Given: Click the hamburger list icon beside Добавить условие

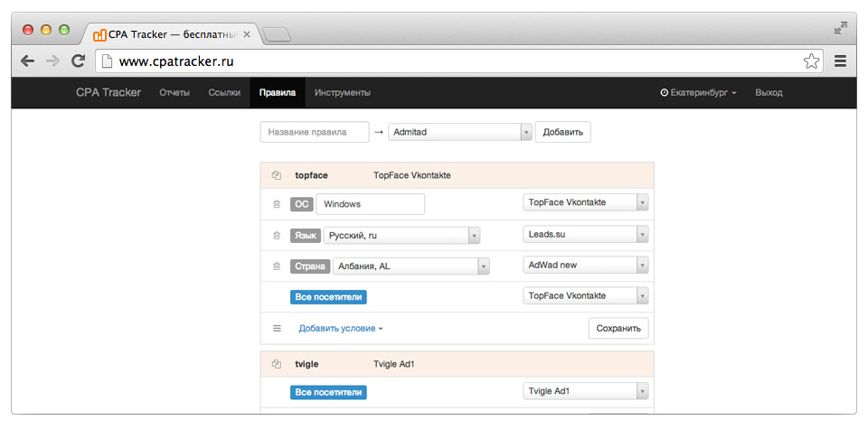Looking at the screenshot, I should tap(277, 329).
